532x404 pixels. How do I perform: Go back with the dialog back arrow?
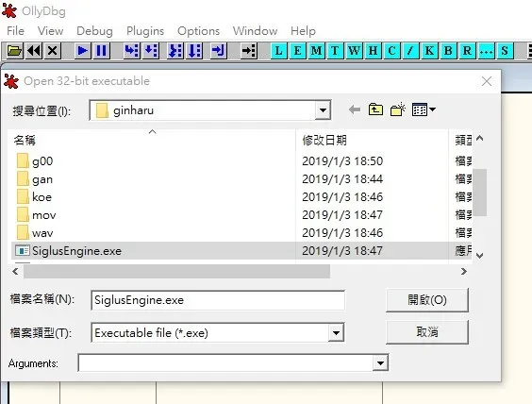355,109
